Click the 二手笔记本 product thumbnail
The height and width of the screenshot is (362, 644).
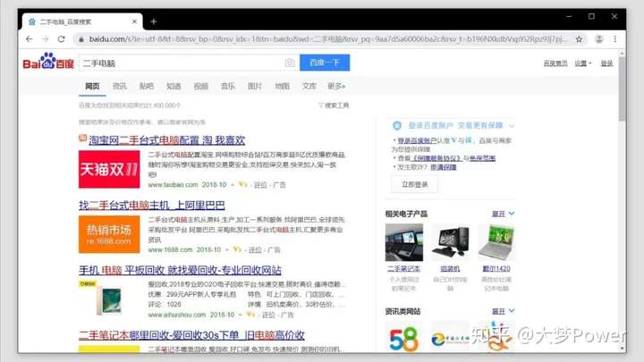coord(404,242)
